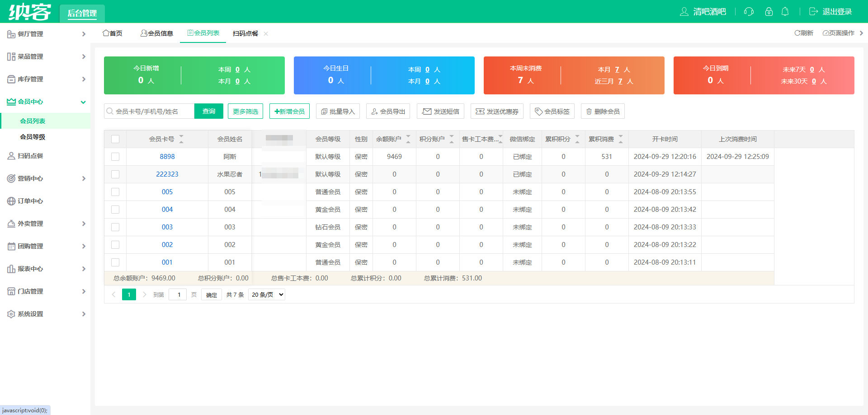Open 会员等级 in the sidebar submenu

33,137
